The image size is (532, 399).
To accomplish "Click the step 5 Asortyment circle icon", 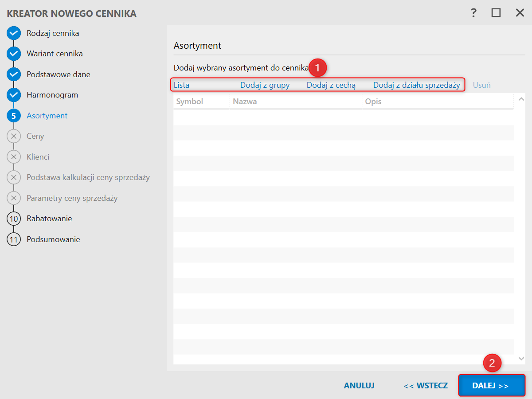I will (14, 116).
